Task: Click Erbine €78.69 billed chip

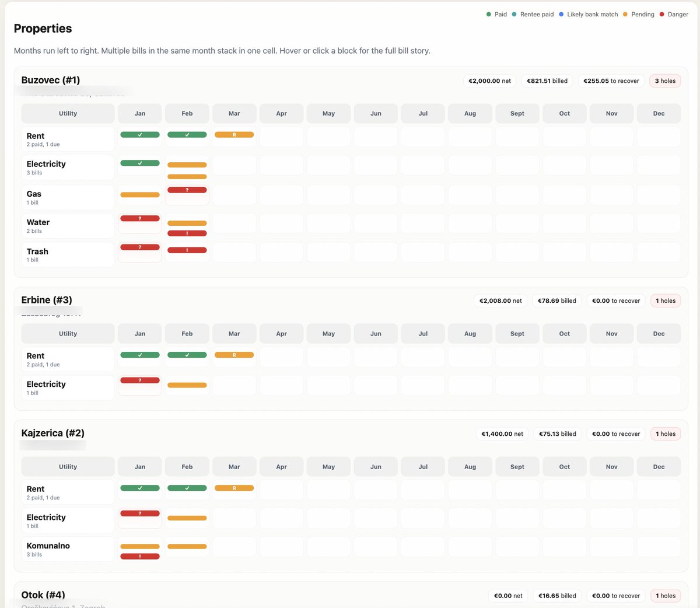Action: [557, 301]
